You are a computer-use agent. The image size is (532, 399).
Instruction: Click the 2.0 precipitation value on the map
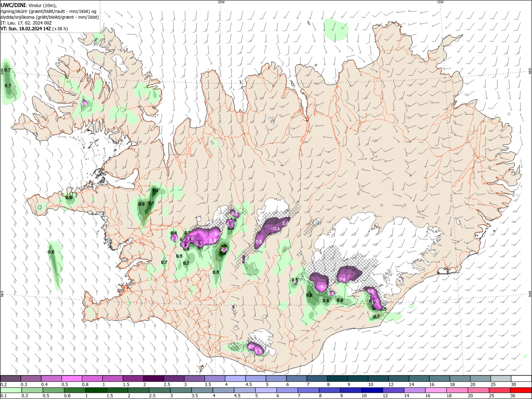191,239
